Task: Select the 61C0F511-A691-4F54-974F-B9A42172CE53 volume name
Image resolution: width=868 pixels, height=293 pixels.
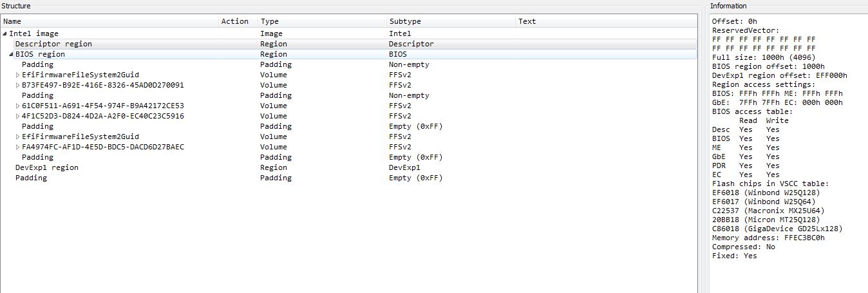Action: point(103,106)
